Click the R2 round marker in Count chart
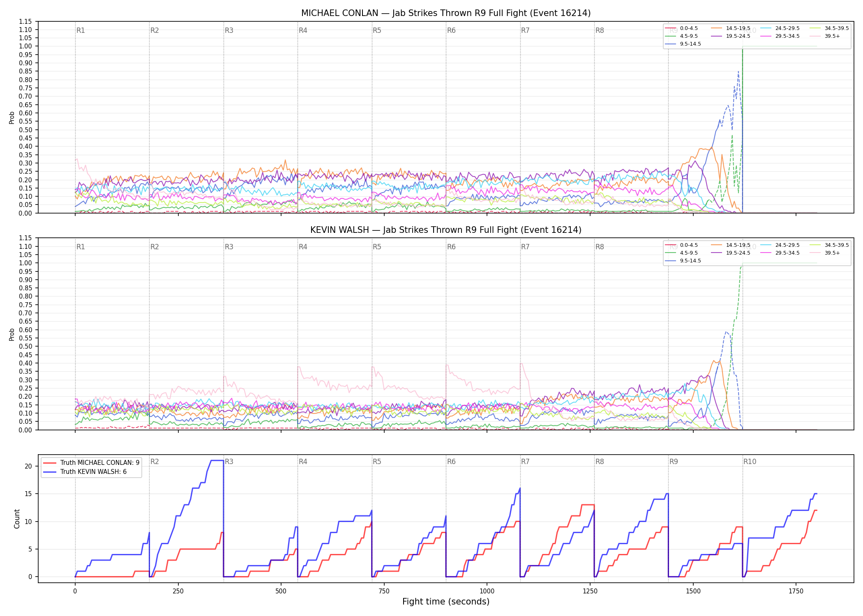The height and width of the screenshot is (616, 863). point(155,462)
